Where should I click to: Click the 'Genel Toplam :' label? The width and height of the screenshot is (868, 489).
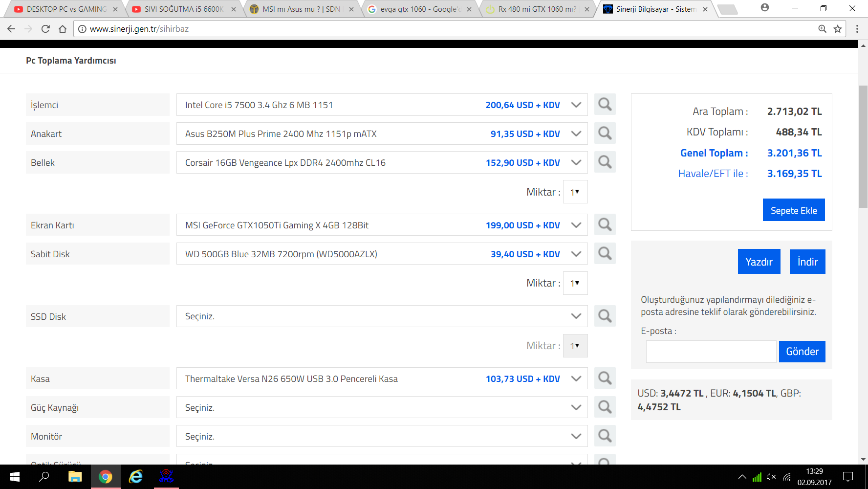[x=714, y=153]
